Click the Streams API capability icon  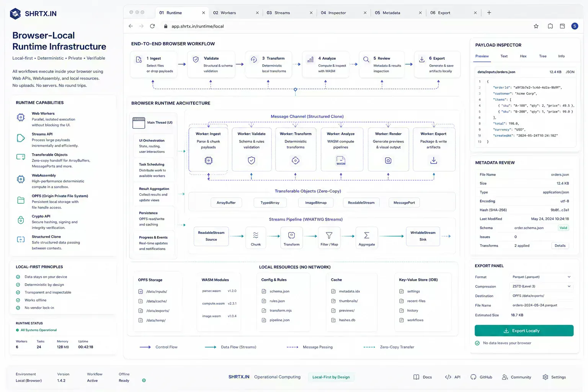[x=21, y=138]
